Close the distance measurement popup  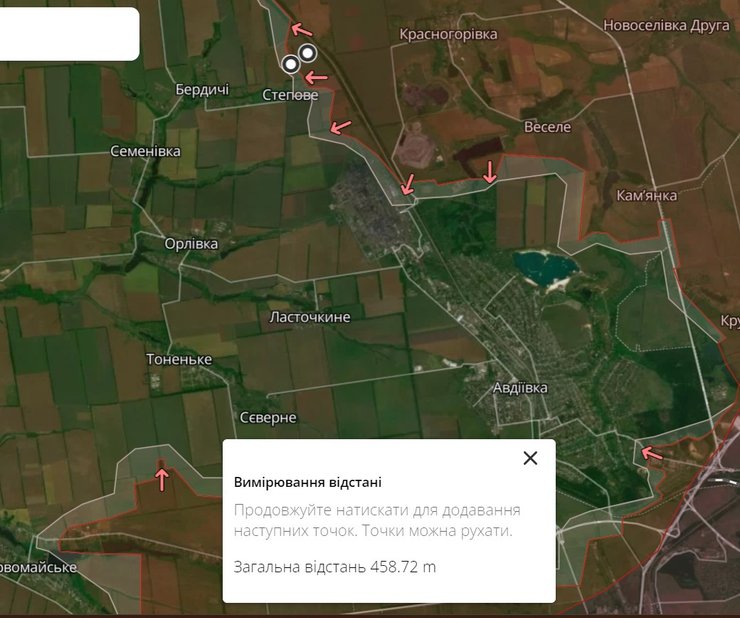[x=530, y=458]
